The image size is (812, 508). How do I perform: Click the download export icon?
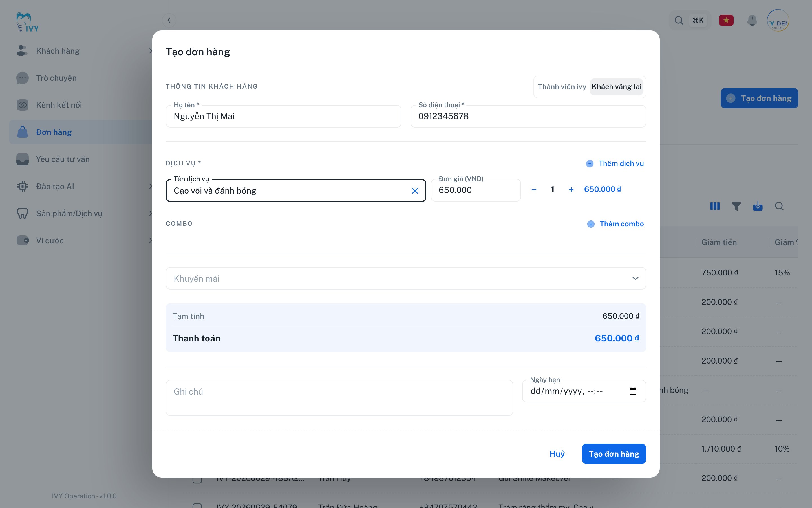758,206
